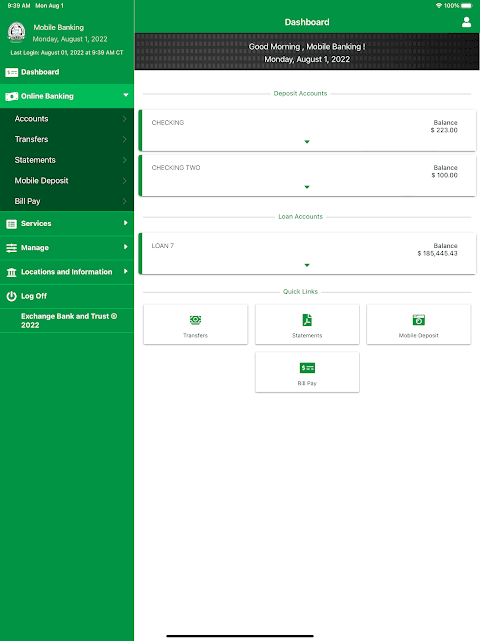Click the Good Morning greeting text
This screenshot has width=480, height=641.
pos(307,47)
